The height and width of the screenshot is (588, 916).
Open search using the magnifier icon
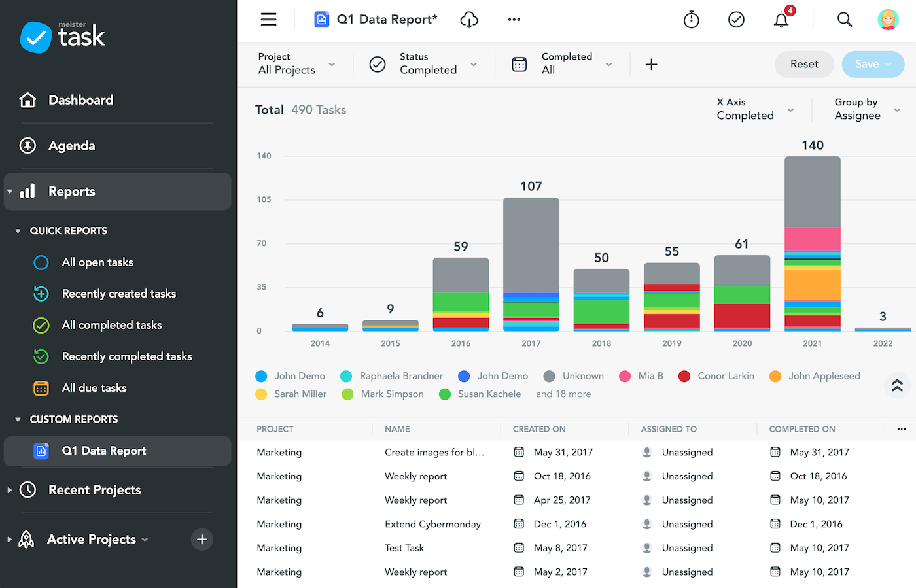845,20
